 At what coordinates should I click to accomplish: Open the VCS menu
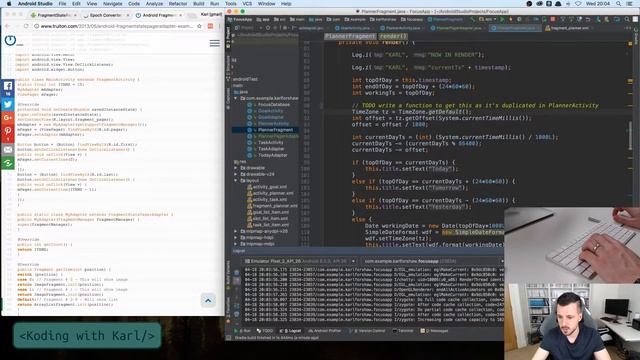[247, 4]
